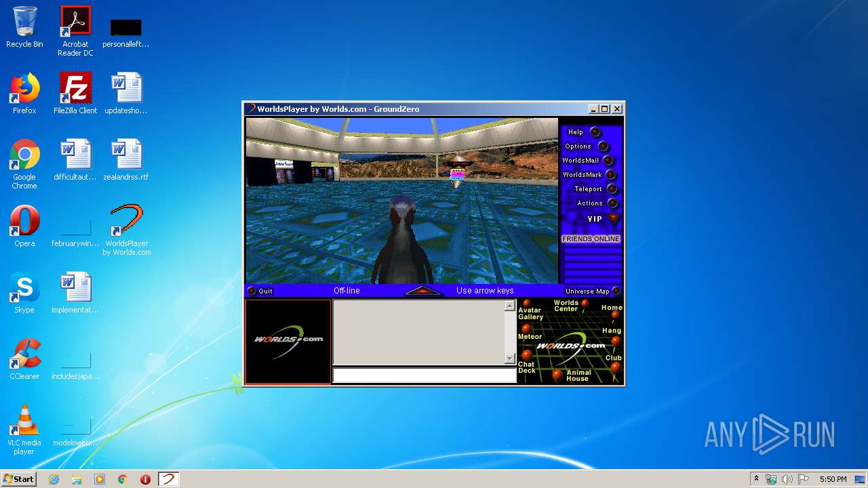
Task: Open Windows Explorer from taskbar
Action: tap(77, 479)
